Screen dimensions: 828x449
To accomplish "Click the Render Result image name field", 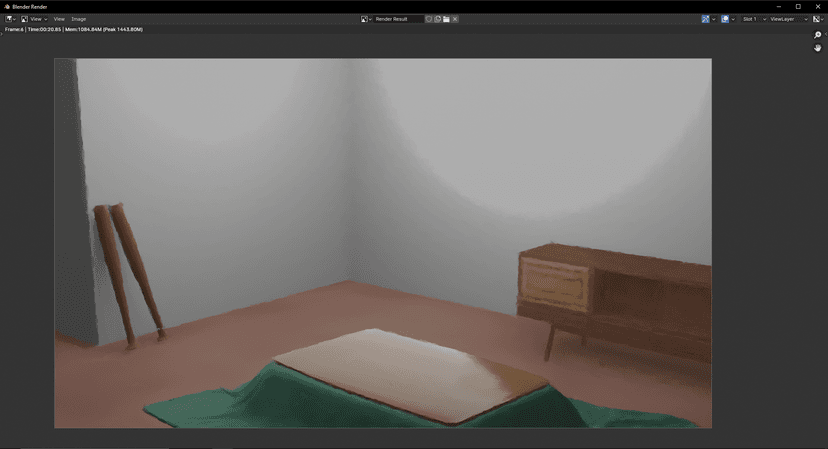I will tap(398, 19).
